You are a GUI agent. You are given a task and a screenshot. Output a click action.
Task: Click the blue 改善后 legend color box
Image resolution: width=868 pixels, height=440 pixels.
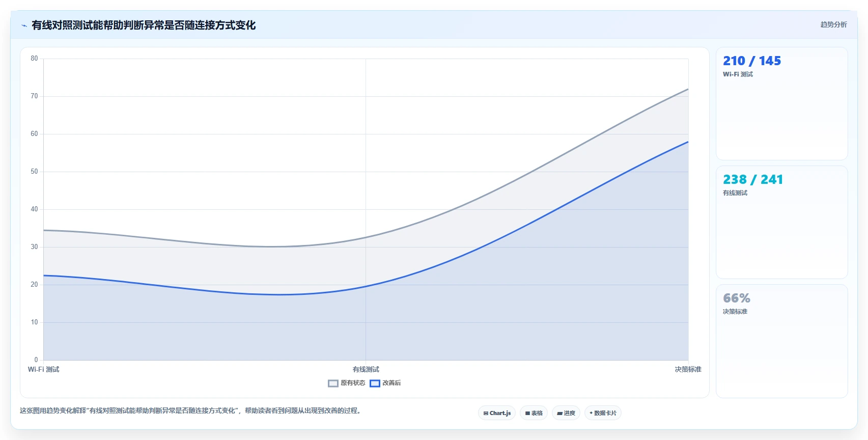click(x=375, y=383)
